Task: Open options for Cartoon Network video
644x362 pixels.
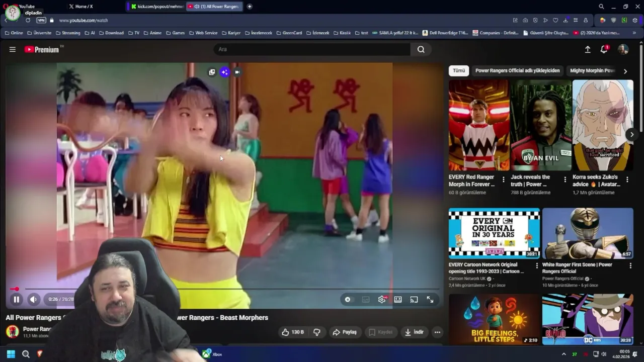Action: tap(536, 265)
